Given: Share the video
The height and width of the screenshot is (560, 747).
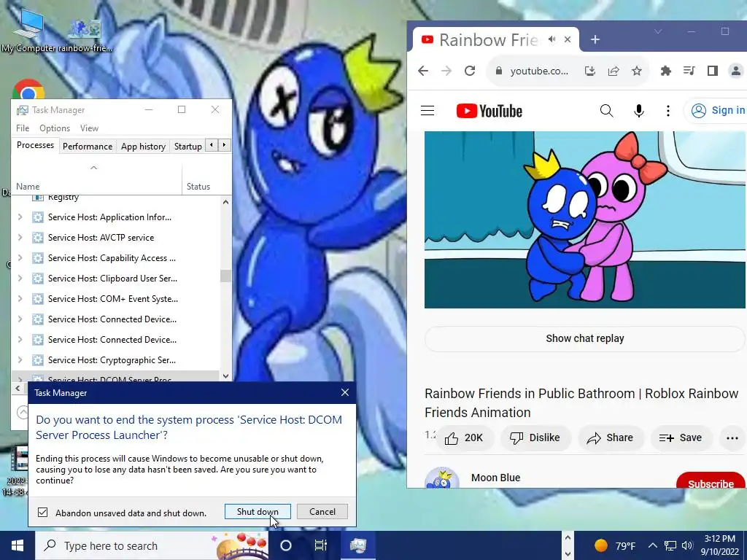Looking at the screenshot, I should pyautogui.click(x=611, y=437).
